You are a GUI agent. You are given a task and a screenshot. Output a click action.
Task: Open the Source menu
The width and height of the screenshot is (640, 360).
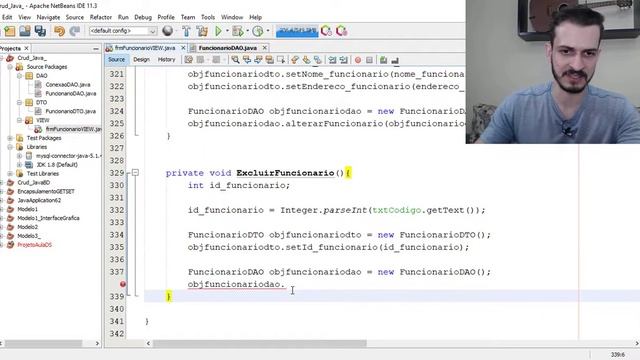pos(75,17)
